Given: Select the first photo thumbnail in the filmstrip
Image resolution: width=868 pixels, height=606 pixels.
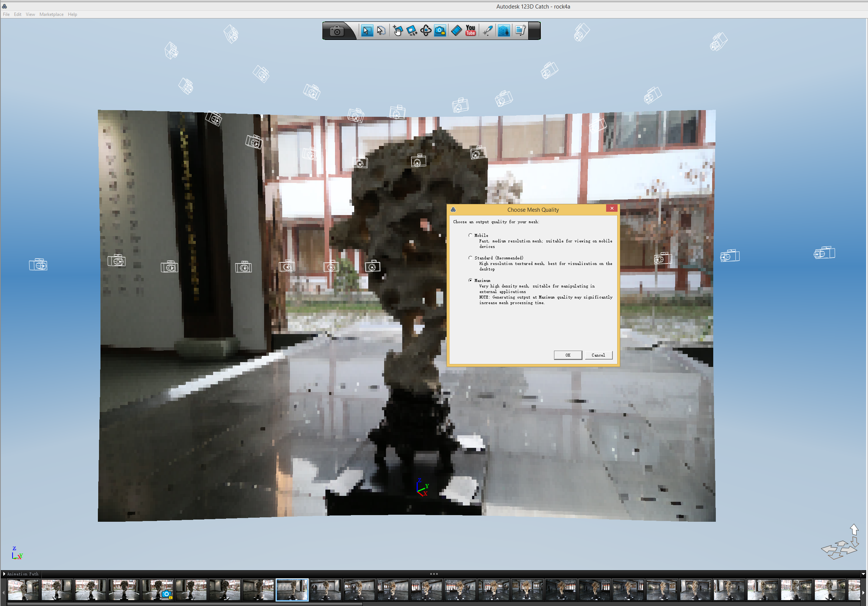Looking at the screenshot, I should point(23,590).
